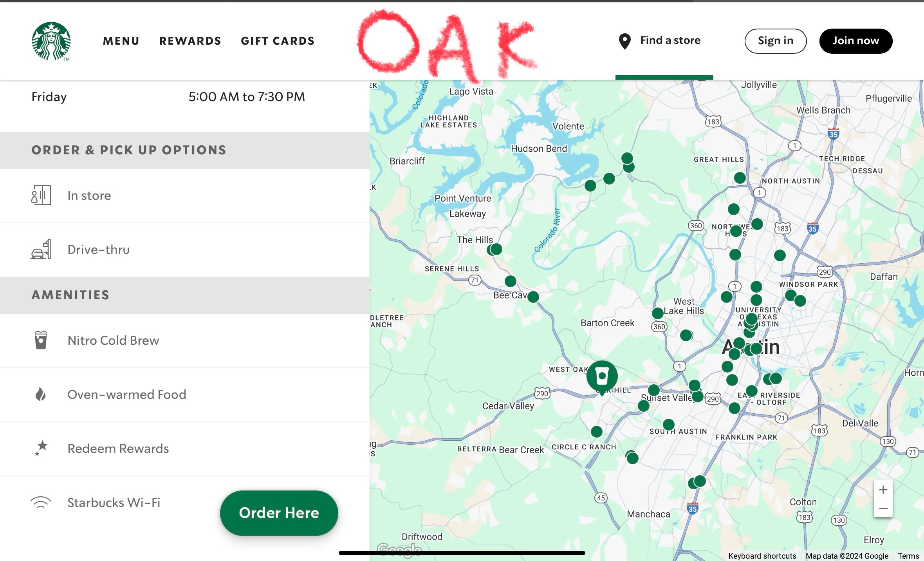Click the Manchaca label on the map

click(648, 514)
